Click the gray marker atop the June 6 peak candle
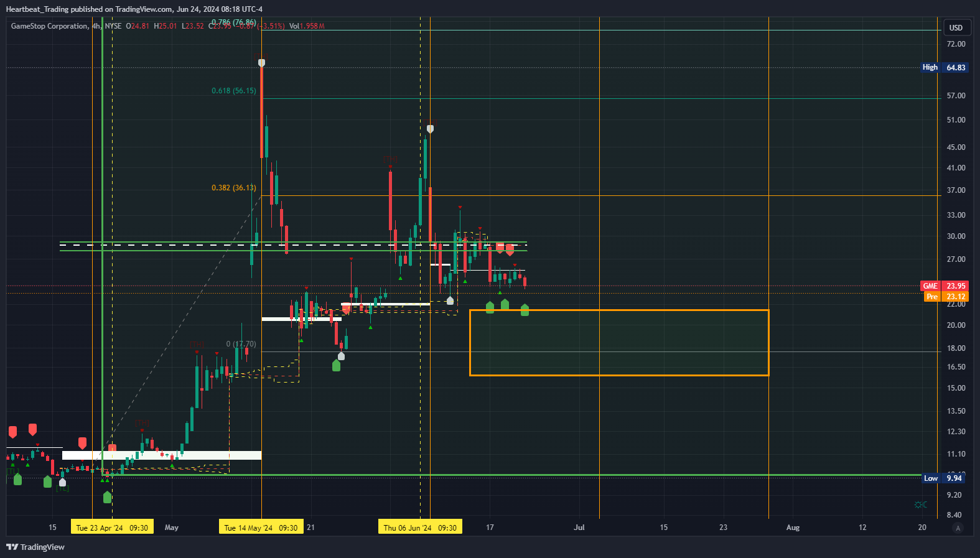This screenshot has width=980, height=558. pos(430,129)
